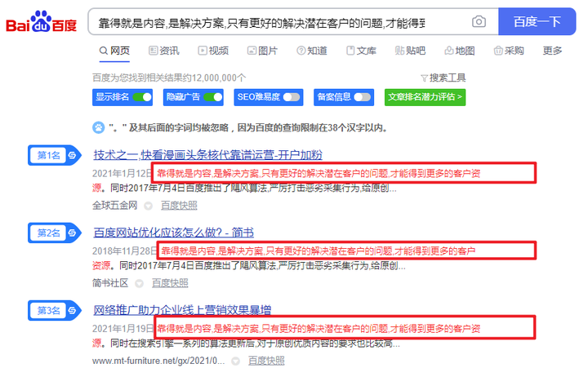
Task: Click the rank 1 badge sync icon
Action: [72, 155]
